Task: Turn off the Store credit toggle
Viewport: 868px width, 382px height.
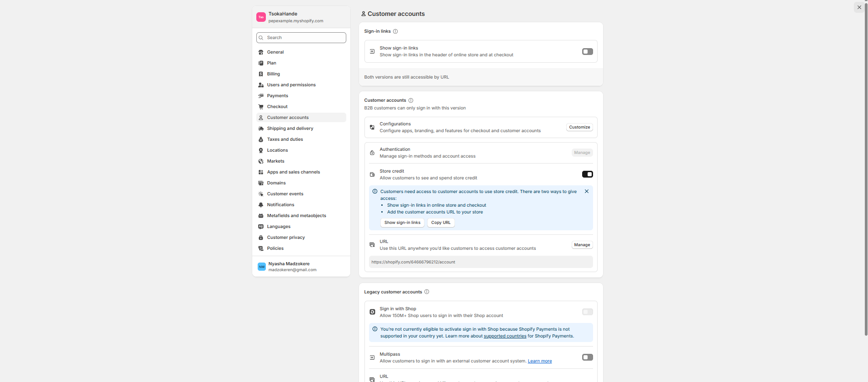Action: coord(587,174)
